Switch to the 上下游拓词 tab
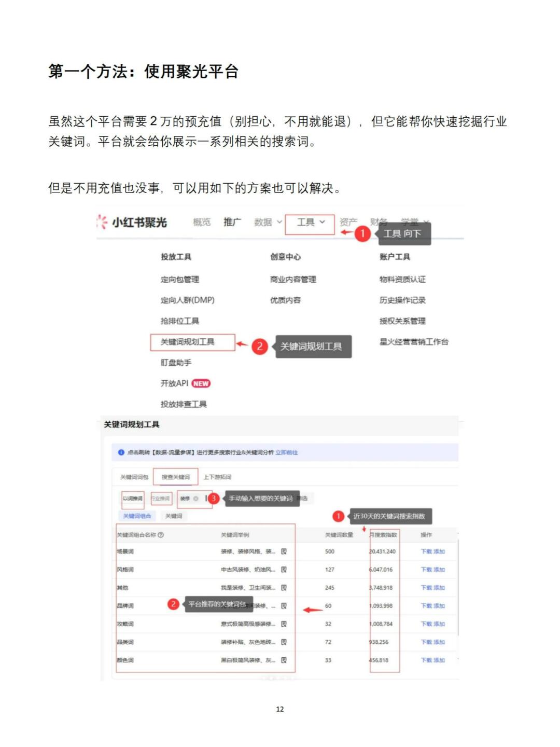 tap(217, 477)
